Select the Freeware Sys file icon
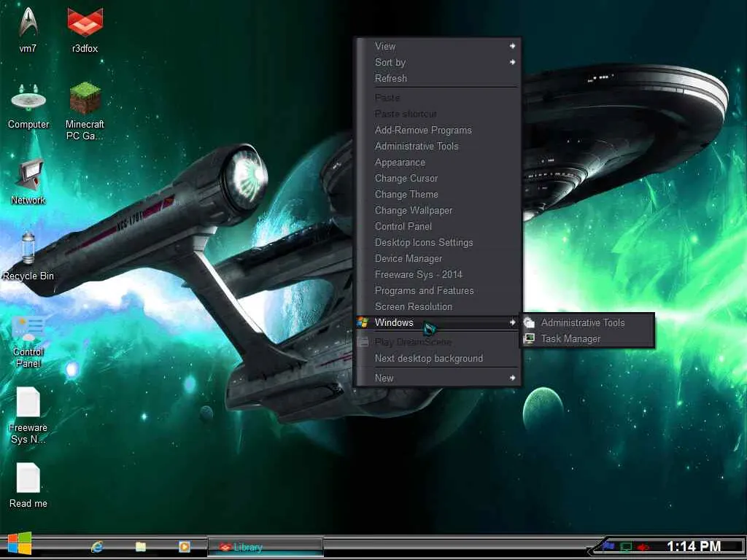 (28, 416)
